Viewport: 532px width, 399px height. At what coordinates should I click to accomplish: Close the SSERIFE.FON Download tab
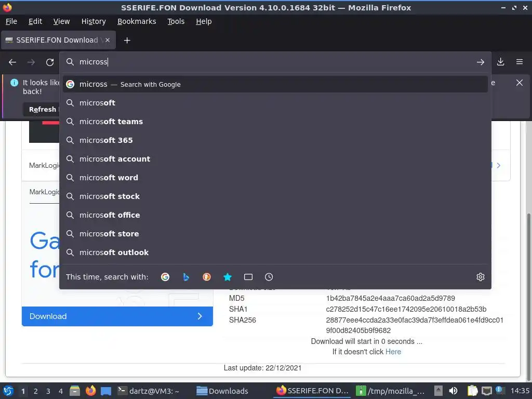coord(107,40)
